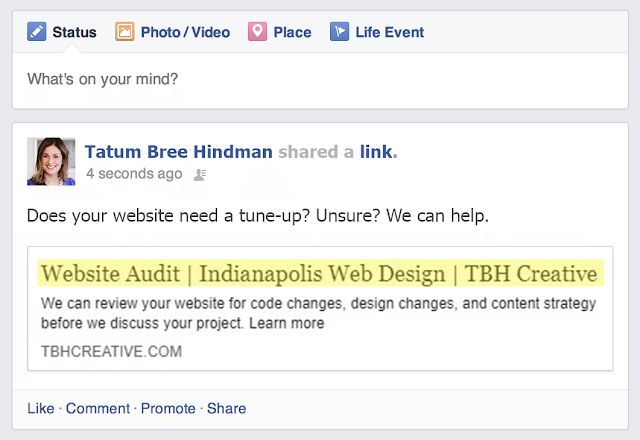The image size is (640, 440).
Task: Click the Photo / Video picture icon
Action: [x=125, y=32]
